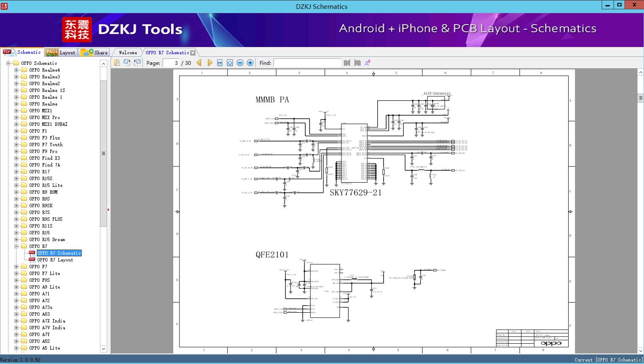Click the fit width icon
The width and height of the screenshot is (644, 364).
click(x=220, y=63)
